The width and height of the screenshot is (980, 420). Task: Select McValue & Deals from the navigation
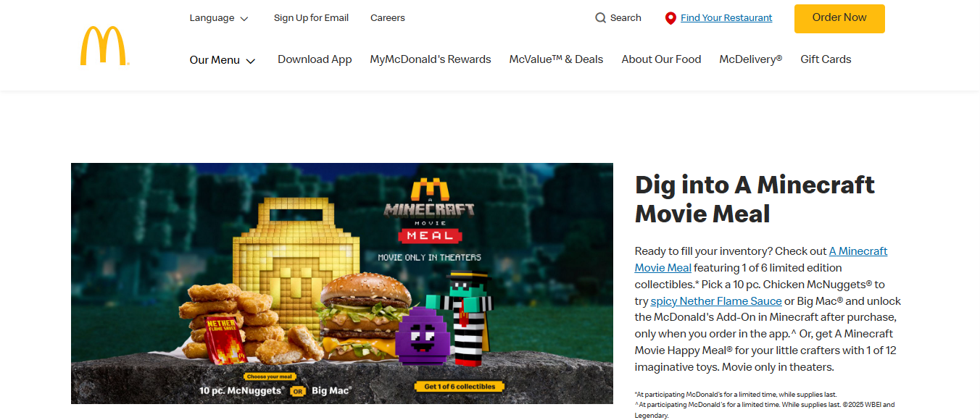556,59
